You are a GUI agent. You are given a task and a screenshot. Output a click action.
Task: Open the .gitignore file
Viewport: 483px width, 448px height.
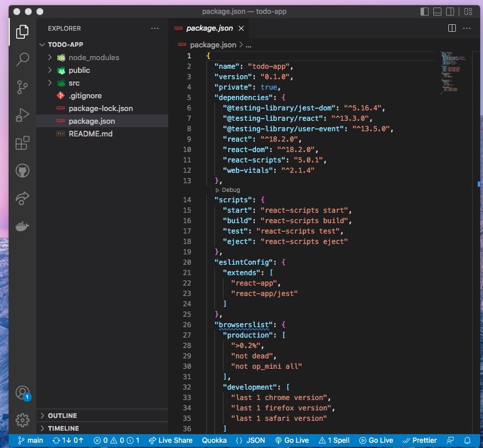pos(102,96)
